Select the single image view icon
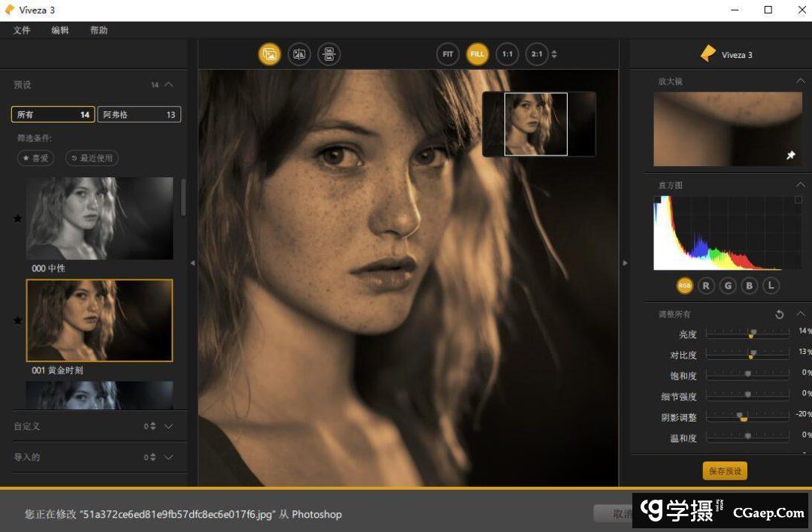 pyautogui.click(x=269, y=54)
